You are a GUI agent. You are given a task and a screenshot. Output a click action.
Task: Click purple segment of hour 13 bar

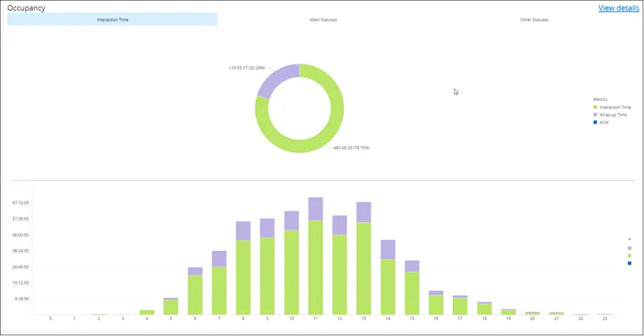click(364, 212)
